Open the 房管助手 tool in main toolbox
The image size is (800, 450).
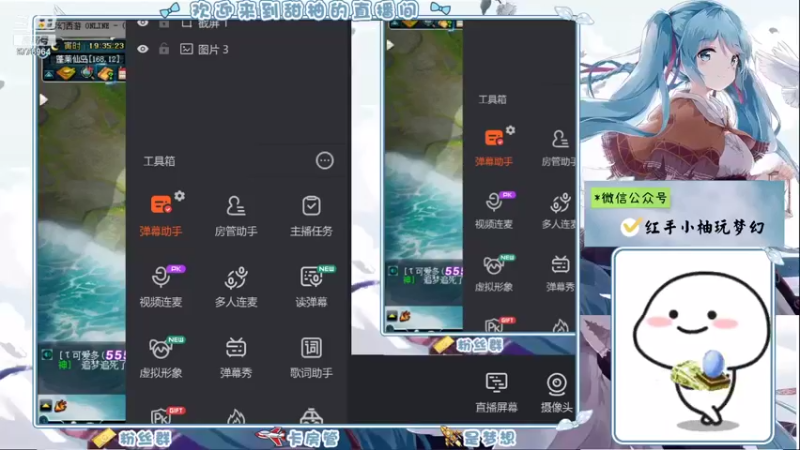pos(236,216)
